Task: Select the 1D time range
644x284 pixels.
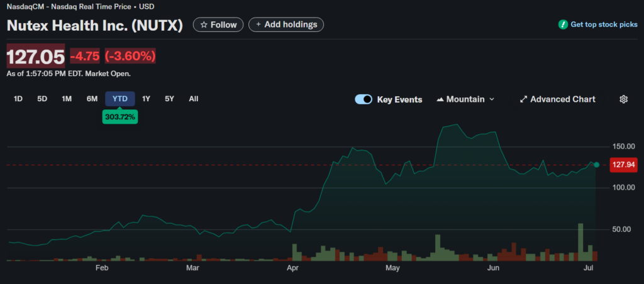Action: point(18,99)
